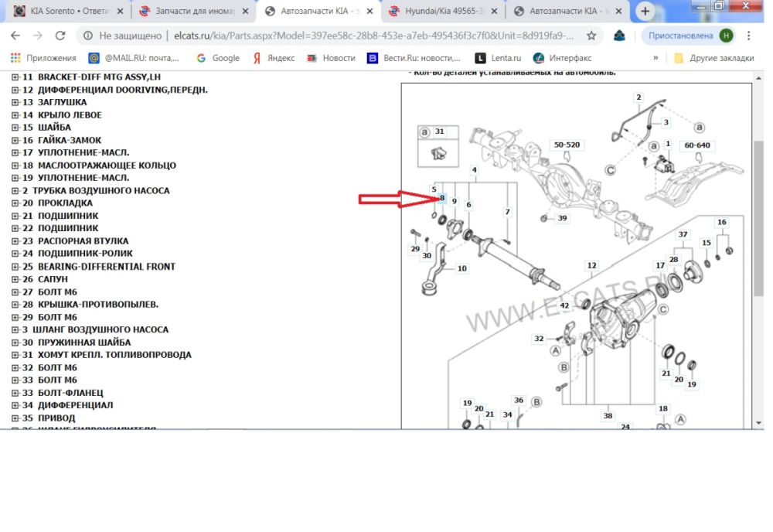Click the browser back arrow
773x532 pixels.
(x=15, y=36)
